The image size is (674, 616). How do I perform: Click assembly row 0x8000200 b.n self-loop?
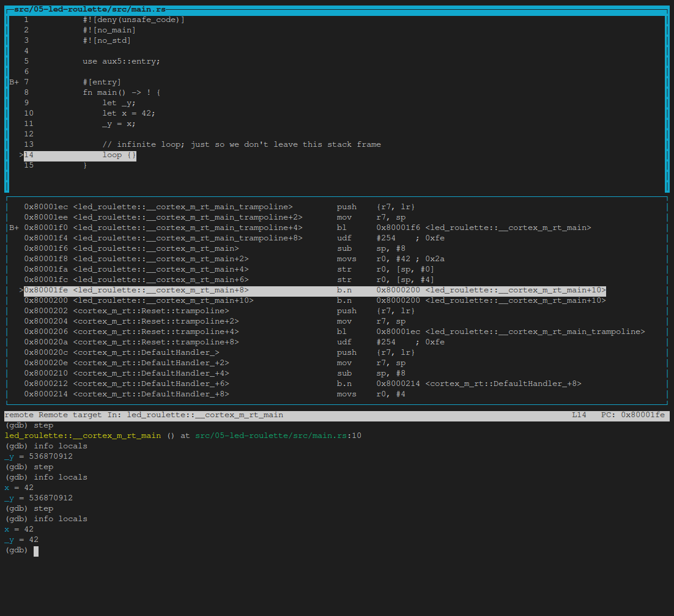point(314,301)
